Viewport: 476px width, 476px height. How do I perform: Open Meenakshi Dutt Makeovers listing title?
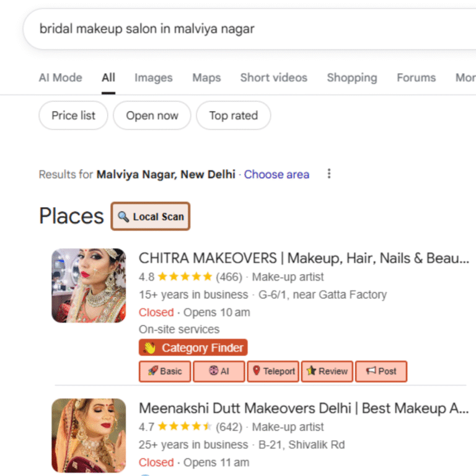pos(303,408)
